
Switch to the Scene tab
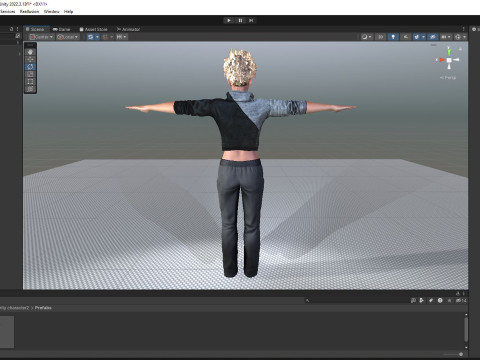click(x=37, y=29)
